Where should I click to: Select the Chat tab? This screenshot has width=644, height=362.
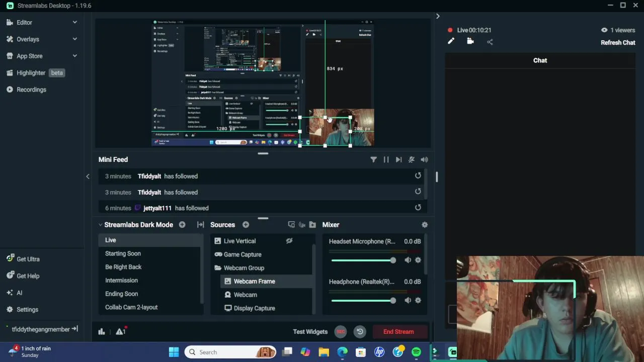click(540, 60)
